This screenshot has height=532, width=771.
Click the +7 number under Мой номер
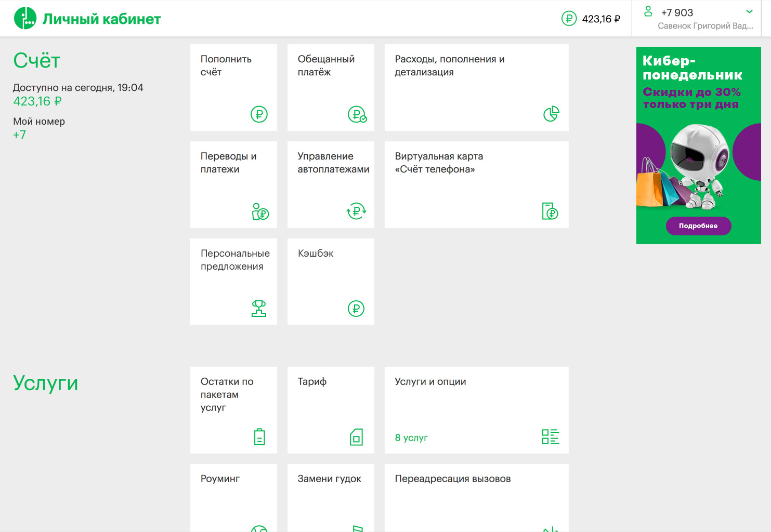click(x=20, y=135)
